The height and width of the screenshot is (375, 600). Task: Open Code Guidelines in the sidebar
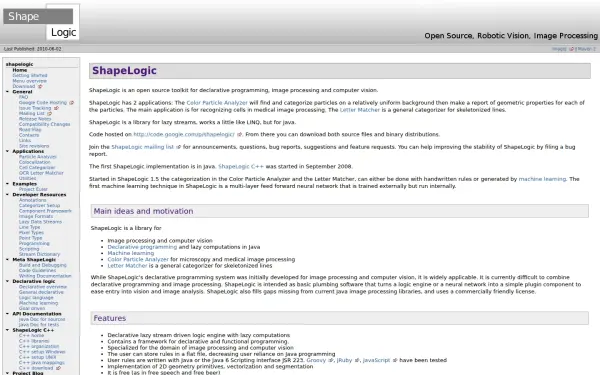coord(37,270)
